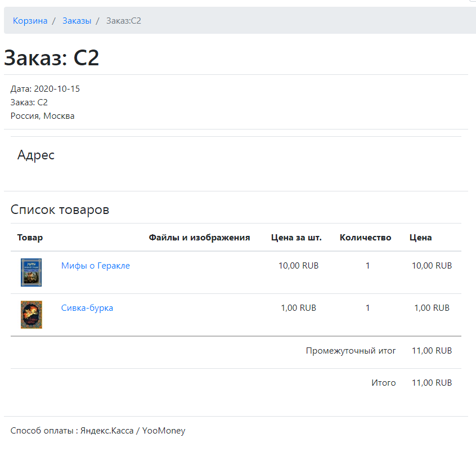This screenshot has width=476, height=451.
Task: Click the Итого total label
Action: pos(383,383)
